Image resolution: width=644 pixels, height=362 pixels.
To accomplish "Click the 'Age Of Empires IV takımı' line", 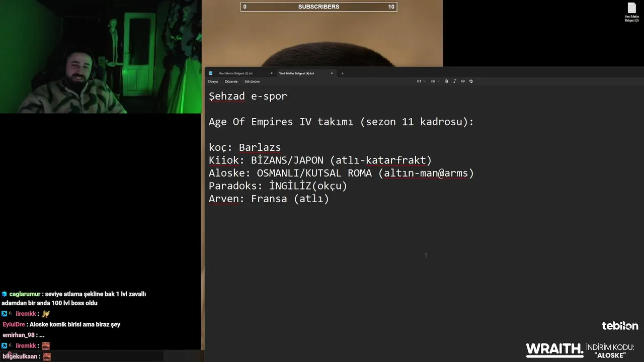I will click(341, 122).
